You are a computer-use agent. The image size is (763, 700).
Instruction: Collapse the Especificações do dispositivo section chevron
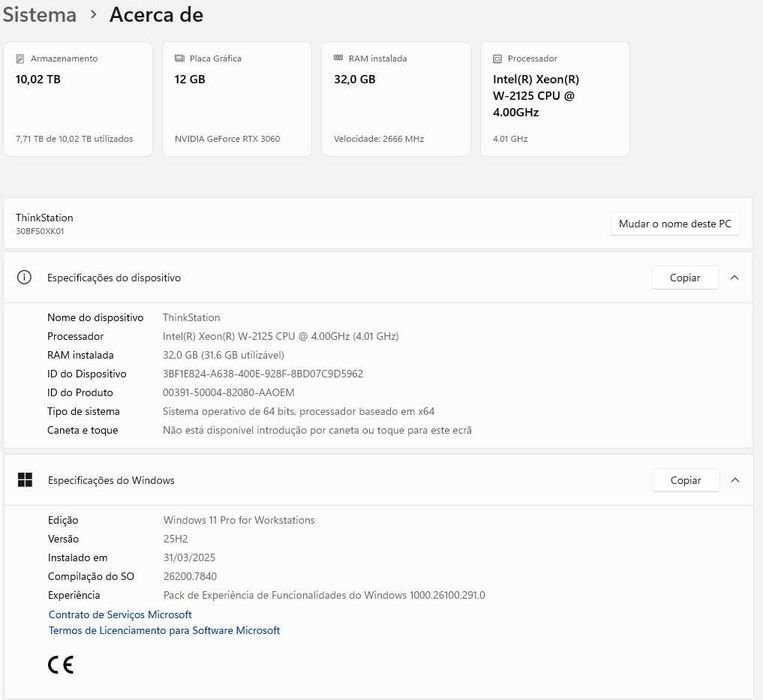click(x=735, y=277)
